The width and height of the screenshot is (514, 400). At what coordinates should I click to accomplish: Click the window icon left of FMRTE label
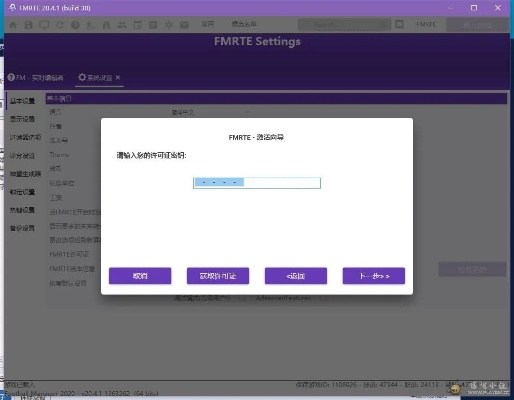pos(399,24)
